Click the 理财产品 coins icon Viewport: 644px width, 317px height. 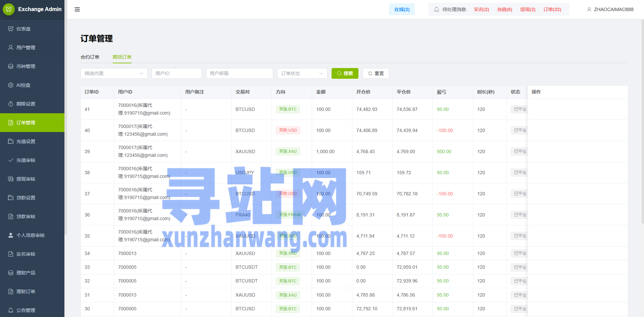tap(11, 273)
